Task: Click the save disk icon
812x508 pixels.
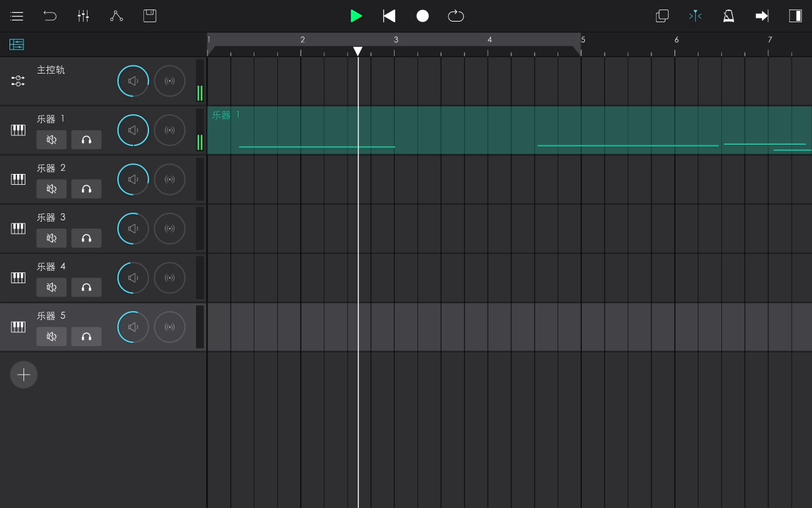Action: [150, 16]
